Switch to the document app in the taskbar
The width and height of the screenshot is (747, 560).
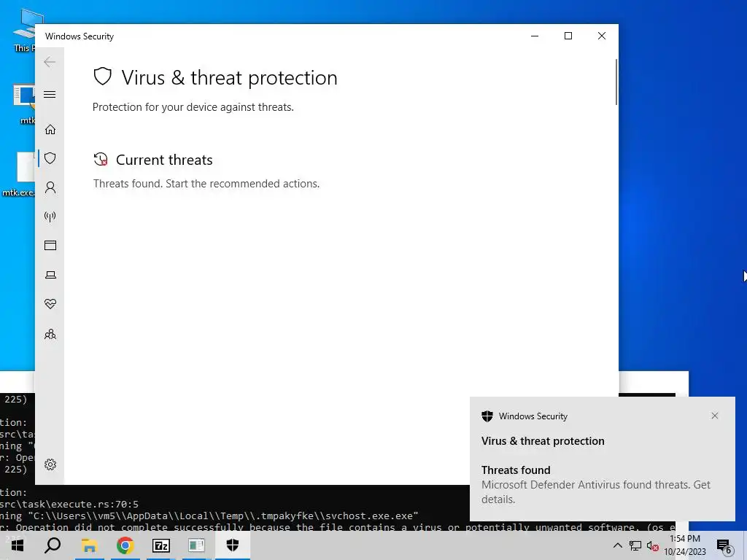[196, 545]
